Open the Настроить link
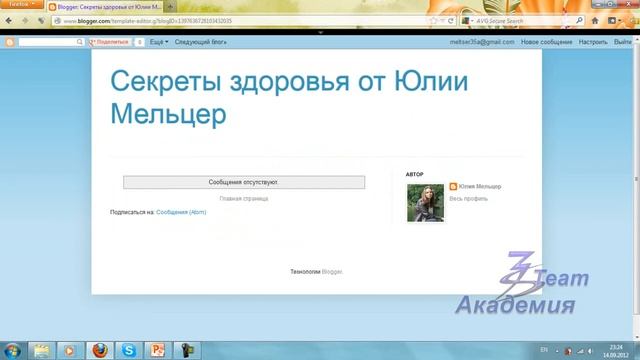640x360 pixels. (x=593, y=42)
